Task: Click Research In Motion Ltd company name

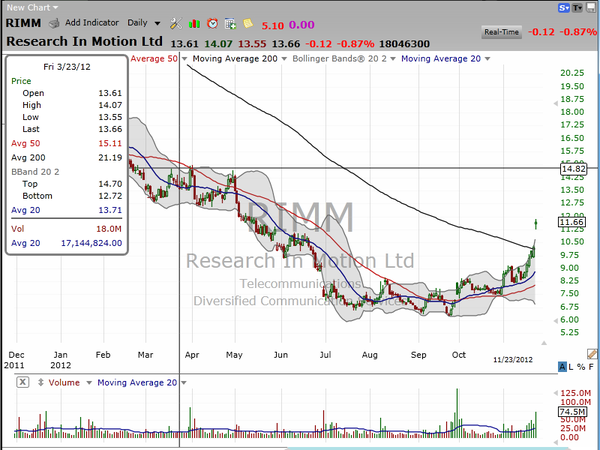Action: (85, 41)
